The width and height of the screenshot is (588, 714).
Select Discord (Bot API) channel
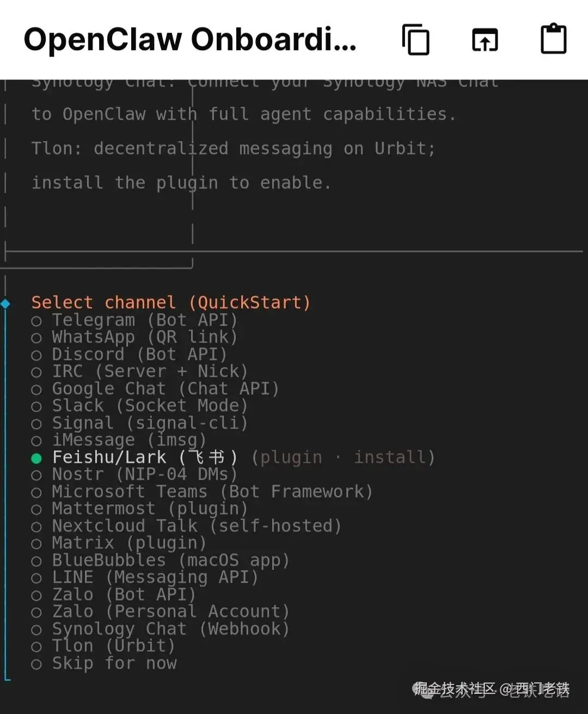tap(139, 355)
